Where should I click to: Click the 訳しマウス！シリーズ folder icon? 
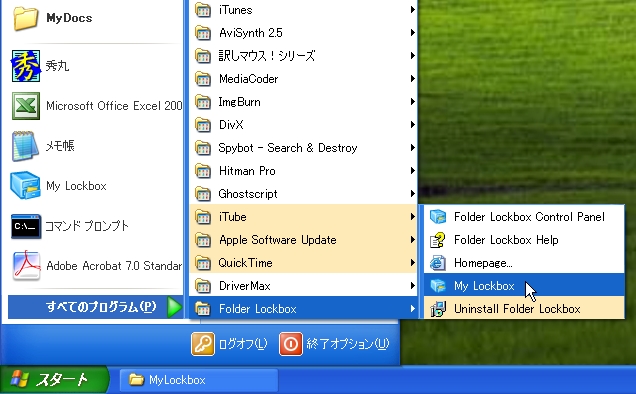pos(203,56)
